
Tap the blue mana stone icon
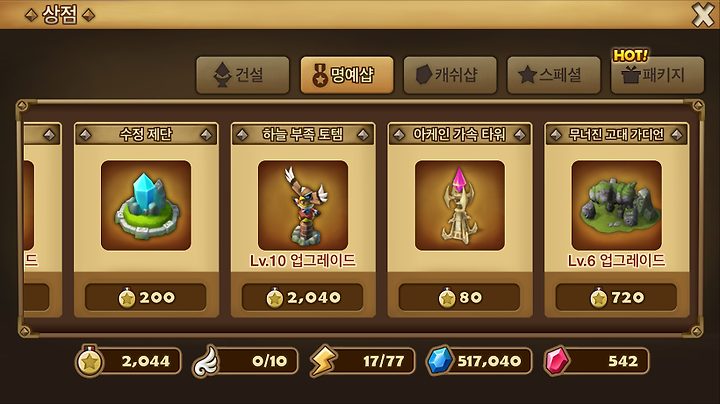440,361
